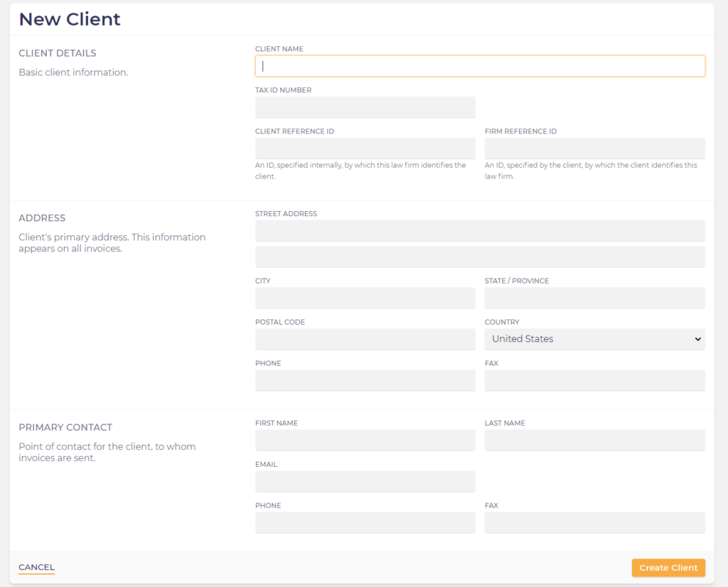The image size is (728, 587).
Task: Focus the Last Name field
Action: [x=595, y=441]
